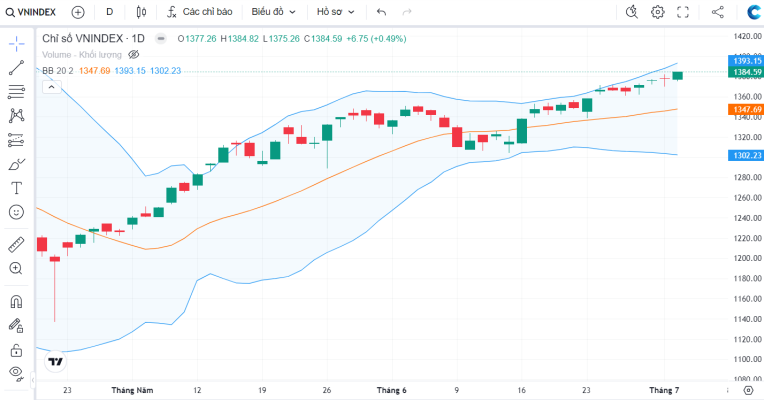Expand the left toolbar collapse arrow
Viewport: 764px width, 400px height.
point(33,380)
